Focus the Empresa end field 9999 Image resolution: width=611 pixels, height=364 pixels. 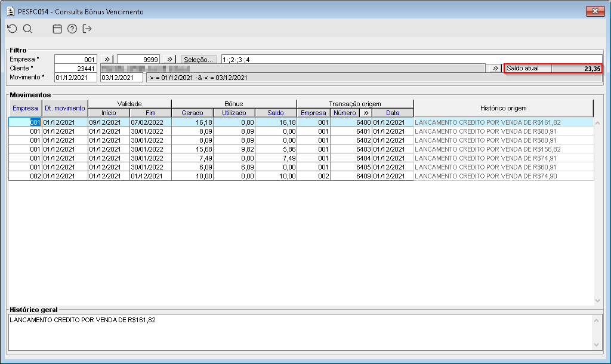pyautogui.click(x=138, y=59)
